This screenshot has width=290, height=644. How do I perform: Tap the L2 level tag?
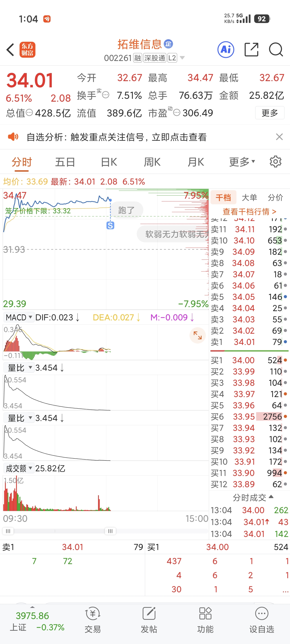(x=172, y=58)
